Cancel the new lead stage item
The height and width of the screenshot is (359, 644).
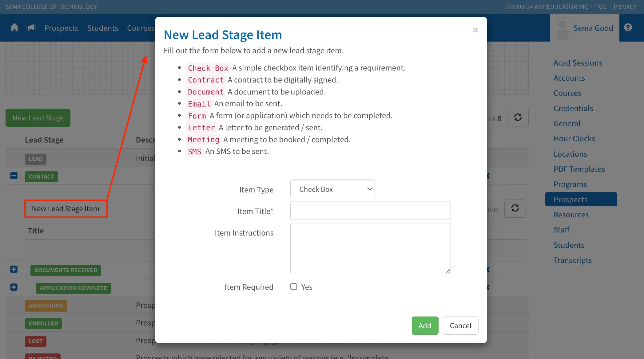tap(460, 325)
